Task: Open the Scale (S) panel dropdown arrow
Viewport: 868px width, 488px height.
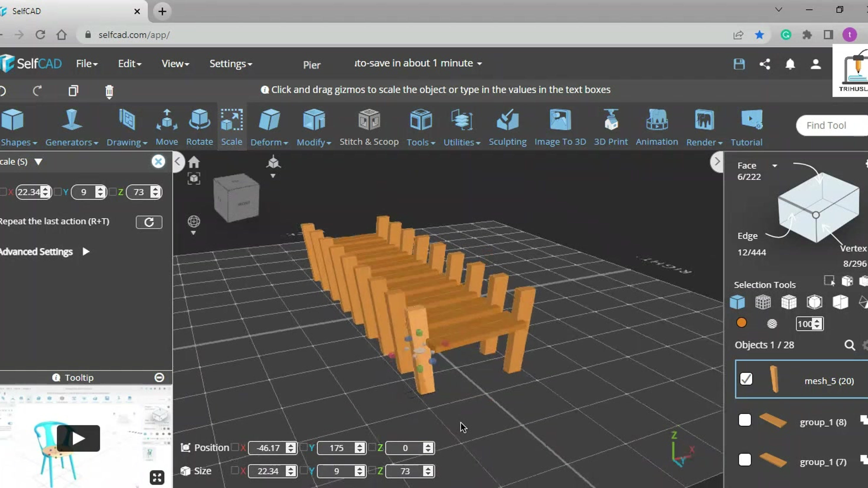Action: coord(38,162)
